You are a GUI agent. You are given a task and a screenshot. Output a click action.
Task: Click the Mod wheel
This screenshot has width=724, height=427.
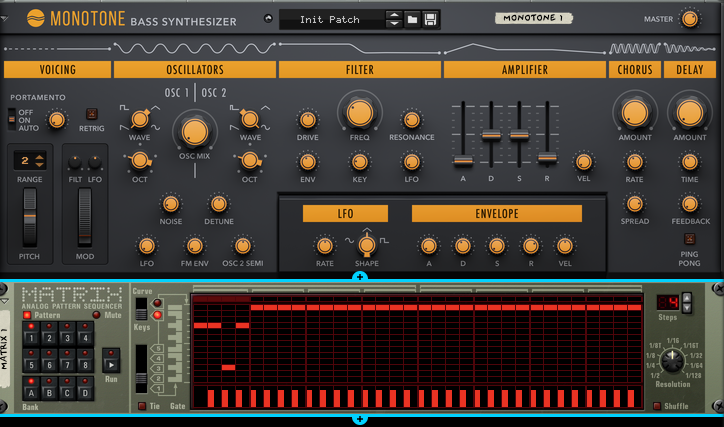point(85,217)
